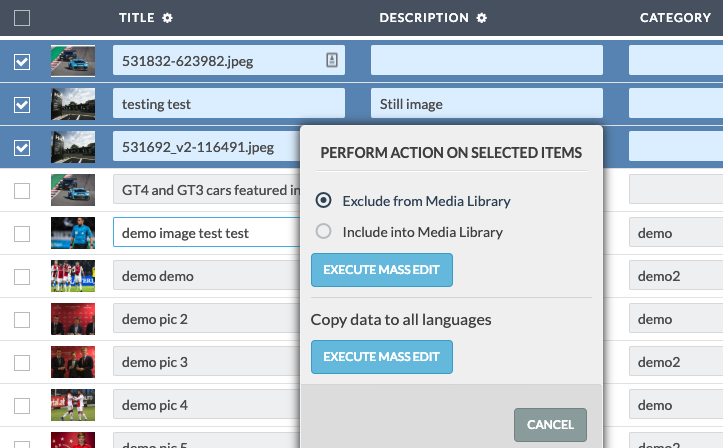Open thumbnail of 531692_v2-116491.jpeg
The image size is (723, 448).
[x=73, y=147]
